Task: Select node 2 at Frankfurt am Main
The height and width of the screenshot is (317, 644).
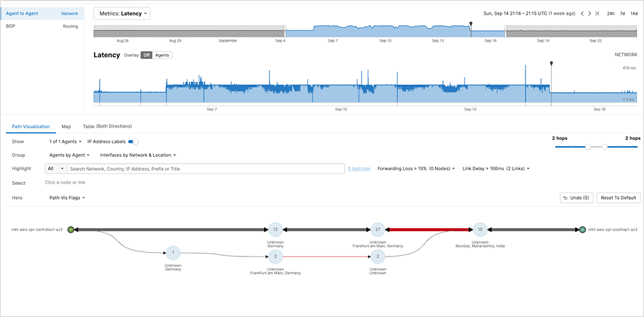Action: [275, 256]
